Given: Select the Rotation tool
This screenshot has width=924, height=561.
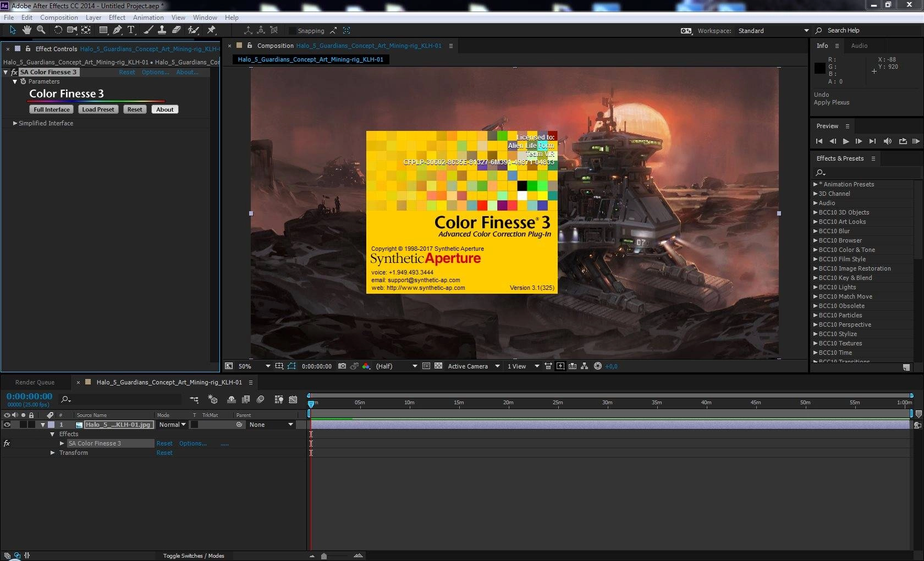Looking at the screenshot, I should click(57, 30).
